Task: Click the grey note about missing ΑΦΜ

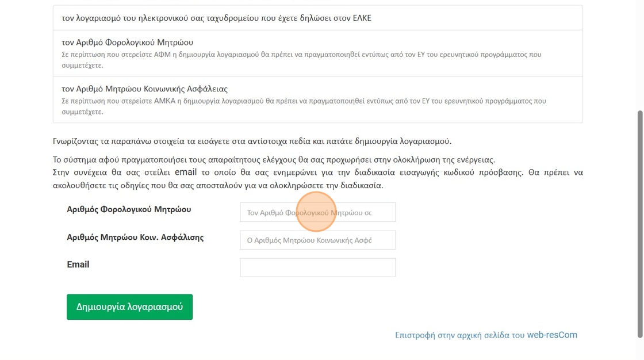Action: coord(301,60)
